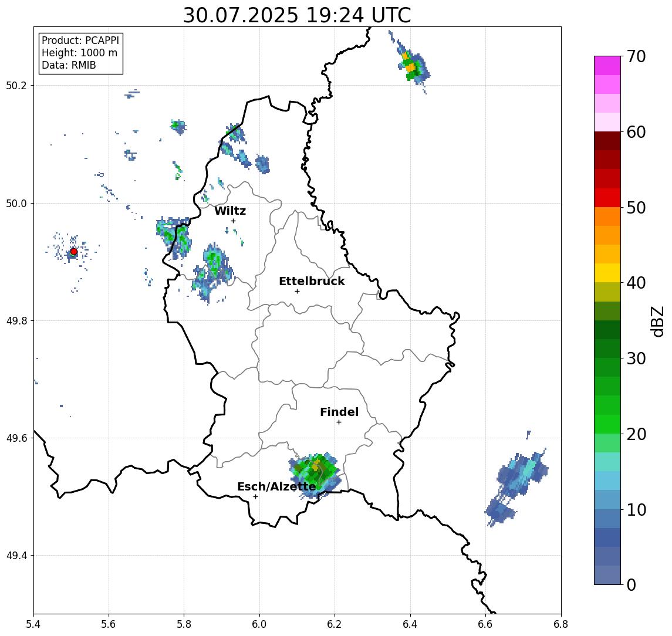Viewport: 672px width, 636px height.
Task: Click the colorbar tick label 70
Action: (636, 56)
